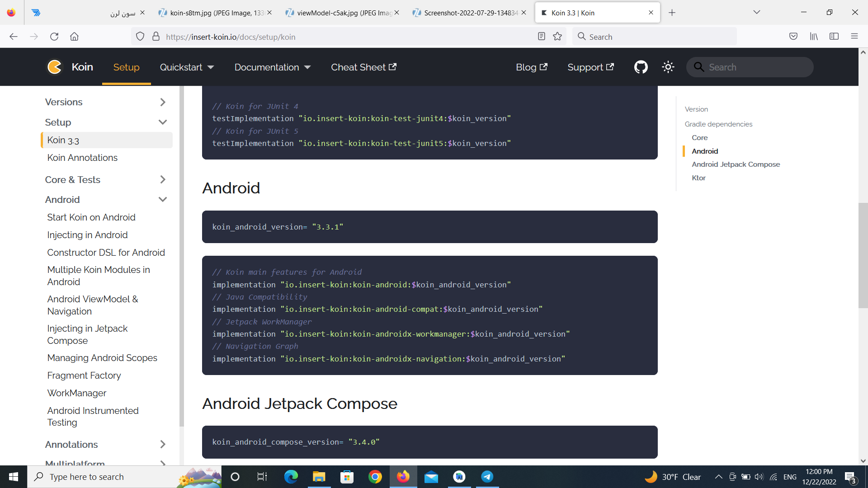
Task: Open Firefox home page icon
Action: (x=75, y=37)
